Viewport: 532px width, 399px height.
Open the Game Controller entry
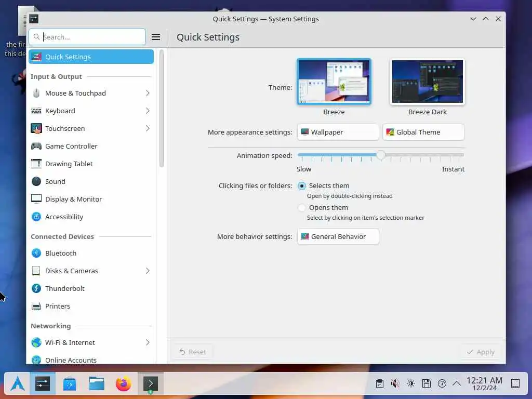[x=91, y=146]
